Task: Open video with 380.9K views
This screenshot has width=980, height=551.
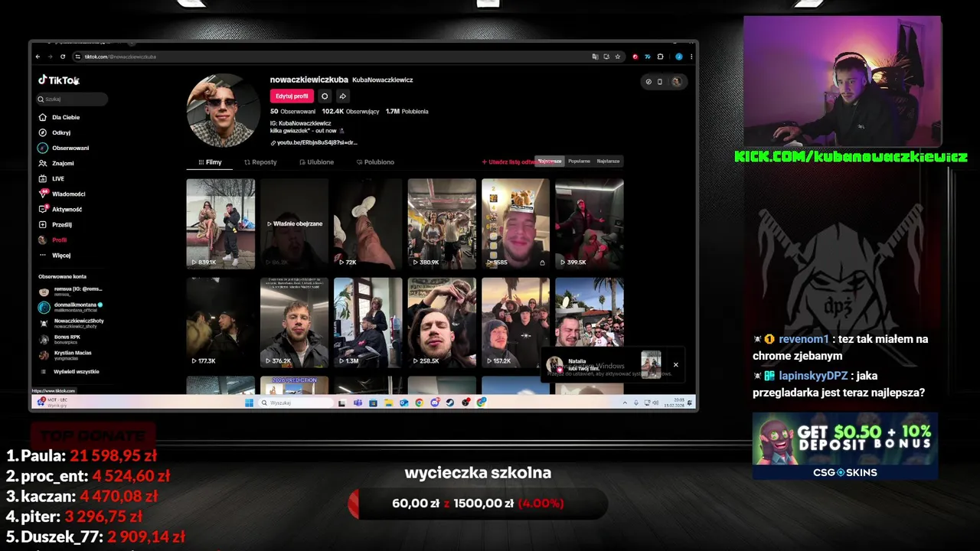Action: (442, 223)
